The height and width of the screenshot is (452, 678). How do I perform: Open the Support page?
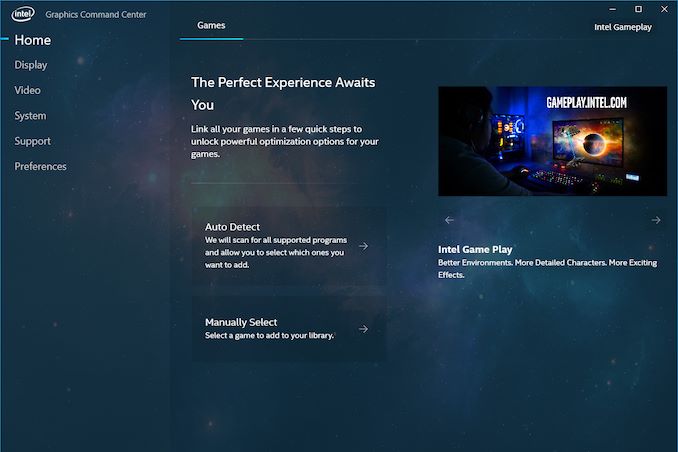click(x=32, y=141)
